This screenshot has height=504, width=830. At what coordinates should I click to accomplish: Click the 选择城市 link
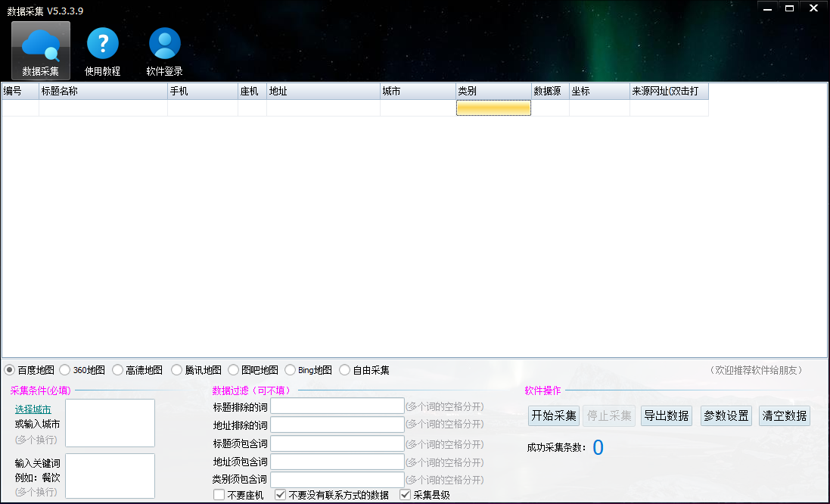(33, 409)
